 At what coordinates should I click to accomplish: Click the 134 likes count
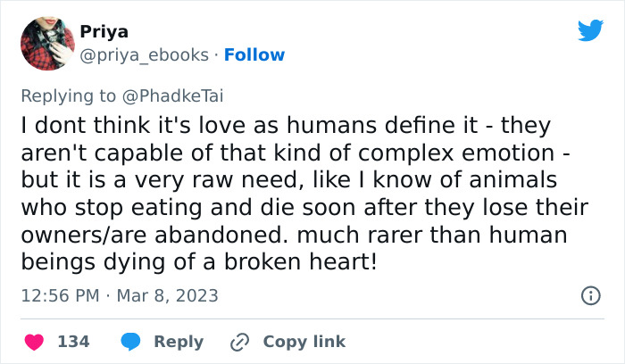pos(72,342)
